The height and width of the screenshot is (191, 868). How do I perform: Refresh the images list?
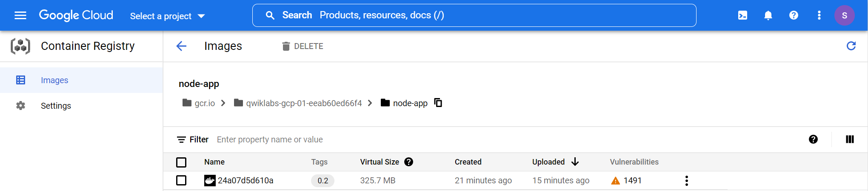(851, 46)
